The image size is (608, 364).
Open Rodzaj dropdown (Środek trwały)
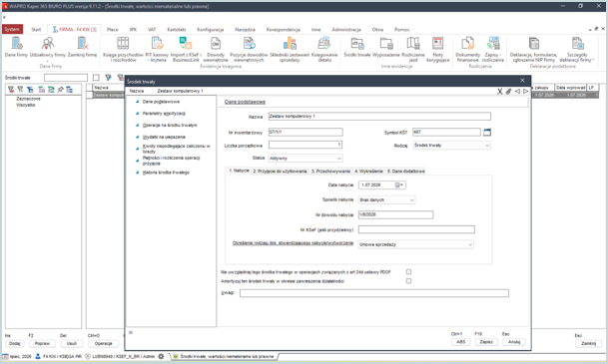tap(451, 146)
